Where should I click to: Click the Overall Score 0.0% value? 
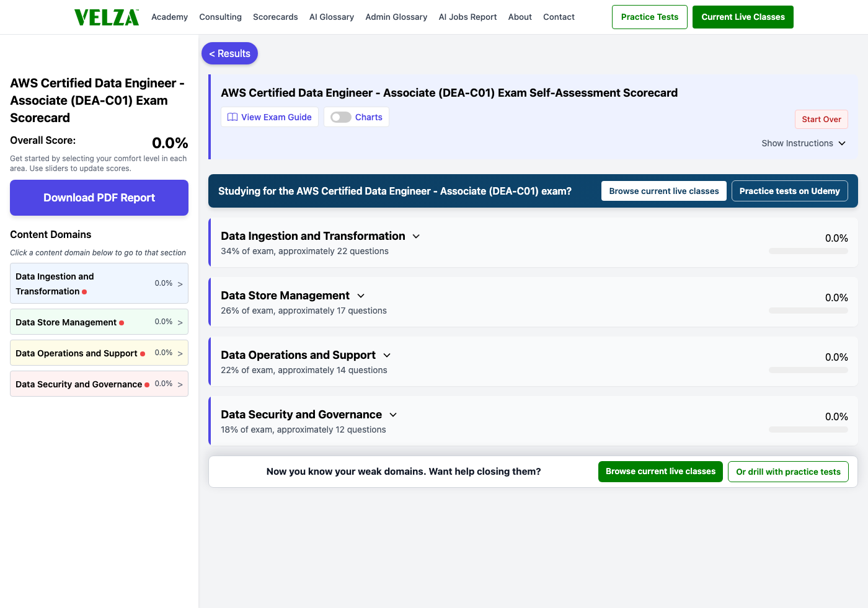[170, 143]
